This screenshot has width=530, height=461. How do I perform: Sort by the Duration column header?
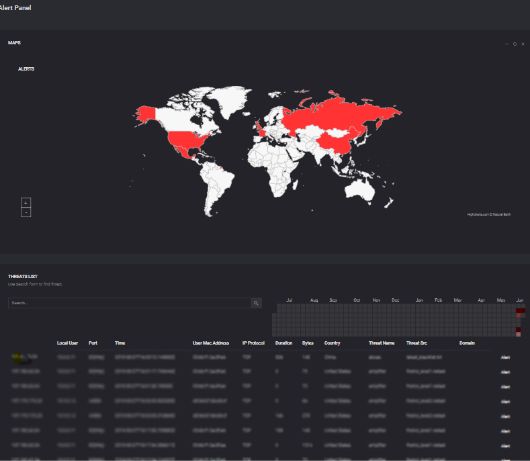coord(283,343)
